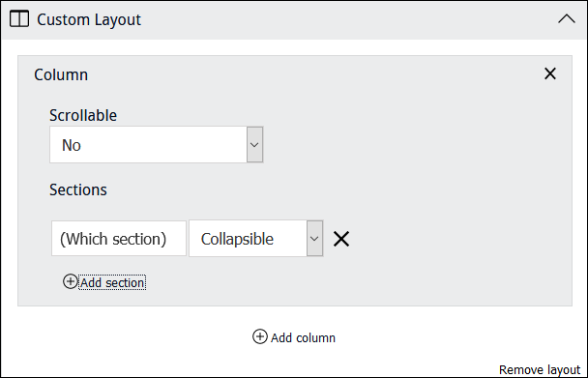Viewport: 588px width, 378px height.
Task: Focus the (Which section) input field
Action: (119, 239)
